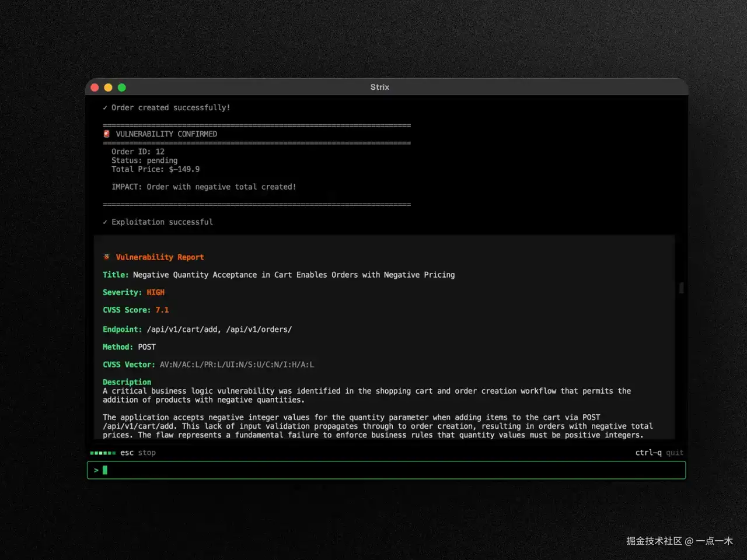The image size is (747, 560).
Task: Click the 'Strix' window title
Action: (x=379, y=87)
